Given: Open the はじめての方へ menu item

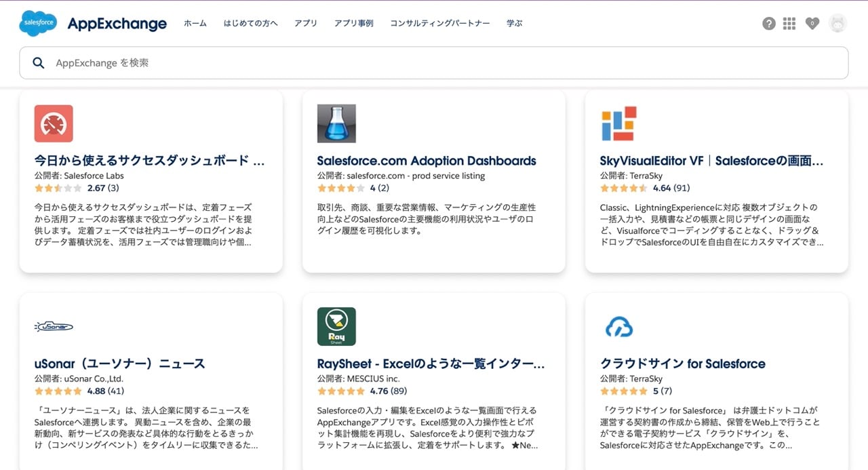Looking at the screenshot, I should point(251,23).
